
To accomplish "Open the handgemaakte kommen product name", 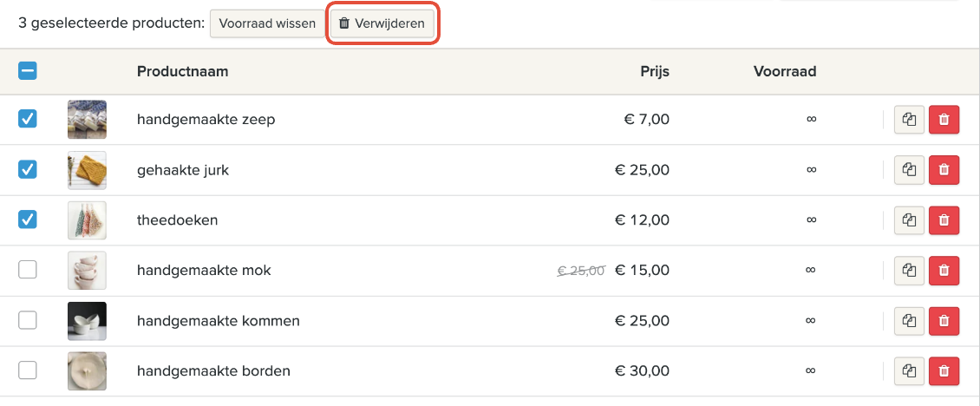I will 218,321.
